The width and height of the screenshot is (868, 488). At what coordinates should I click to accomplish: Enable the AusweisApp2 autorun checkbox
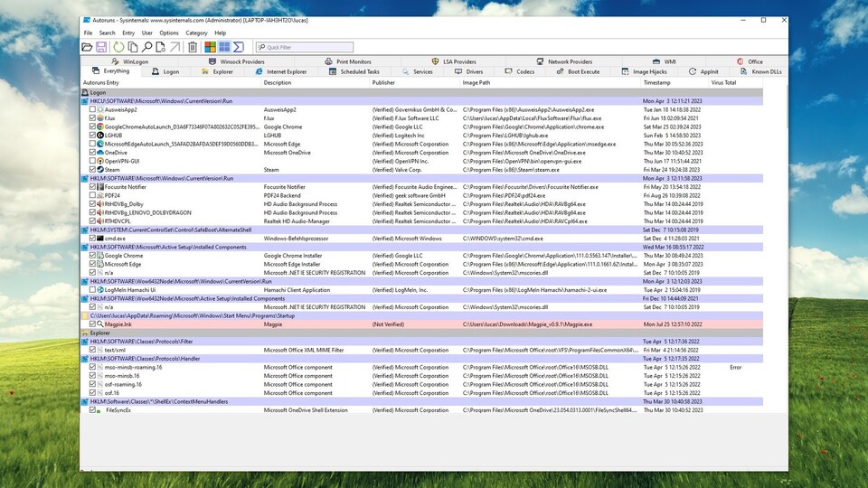point(92,109)
